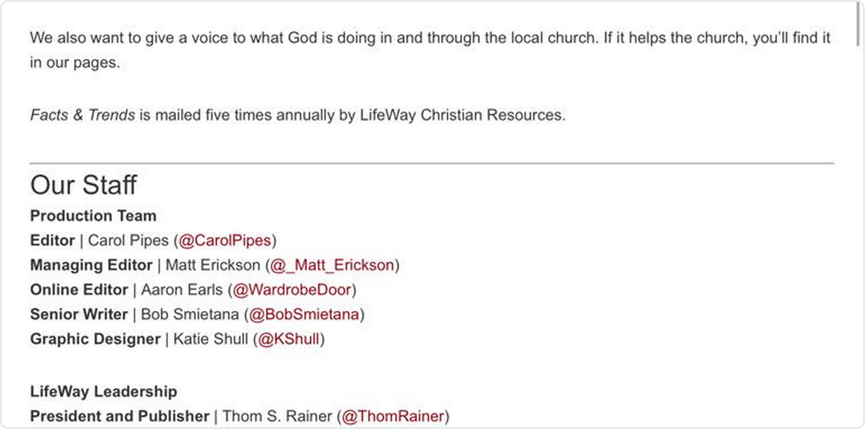Click the name Carol Pipes
This screenshot has height=437, width=868.
[128, 241]
